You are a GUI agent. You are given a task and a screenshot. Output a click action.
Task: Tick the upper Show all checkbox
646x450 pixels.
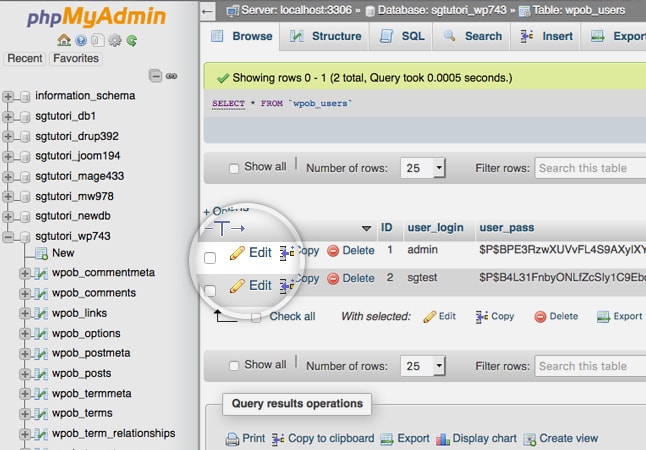coord(234,168)
